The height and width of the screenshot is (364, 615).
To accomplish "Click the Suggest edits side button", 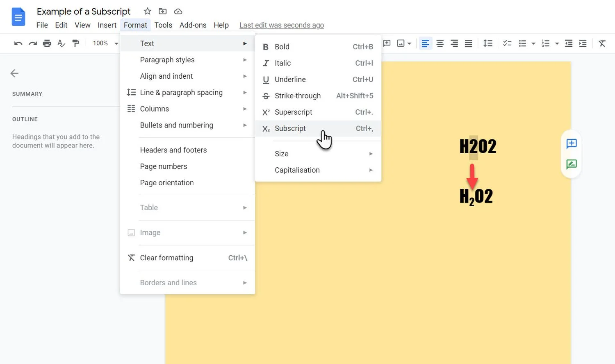I will (572, 164).
